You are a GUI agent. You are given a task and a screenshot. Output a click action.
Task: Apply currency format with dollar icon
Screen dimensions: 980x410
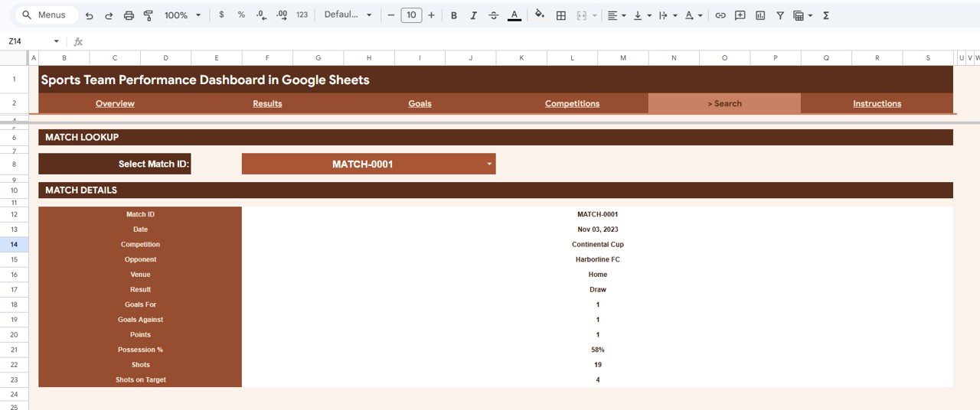click(222, 15)
